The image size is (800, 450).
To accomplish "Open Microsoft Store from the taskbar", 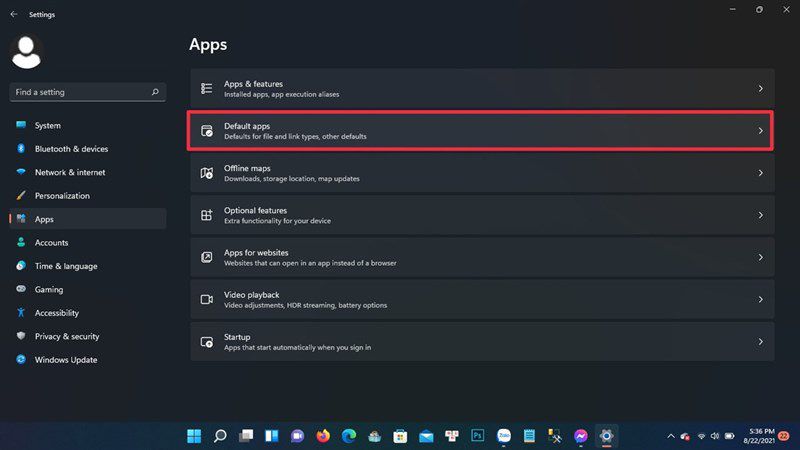I will [401, 436].
